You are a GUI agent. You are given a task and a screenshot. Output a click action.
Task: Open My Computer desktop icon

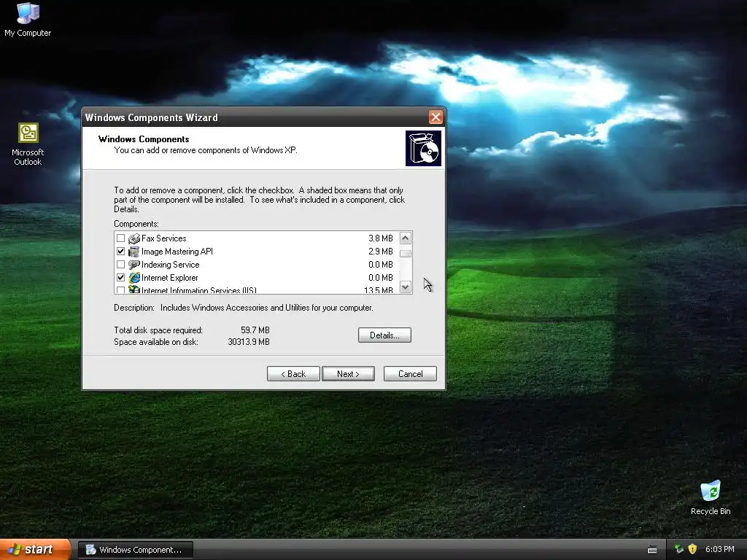pyautogui.click(x=28, y=19)
